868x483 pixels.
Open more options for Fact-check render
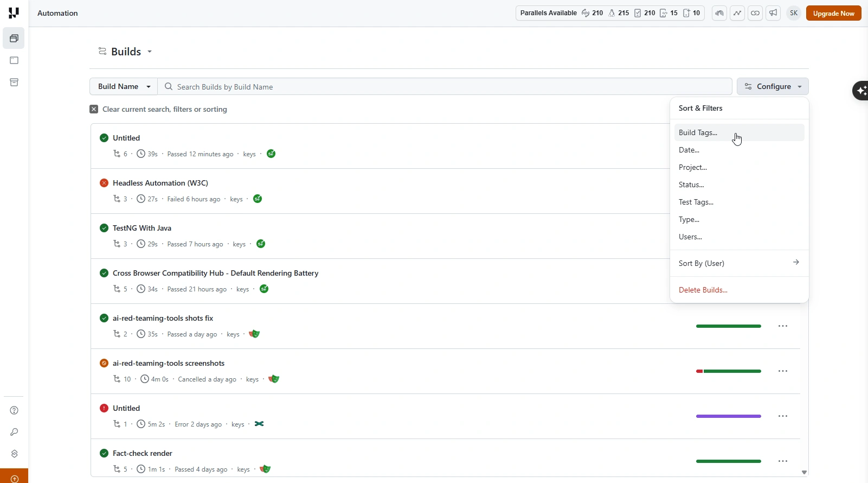coord(783,461)
